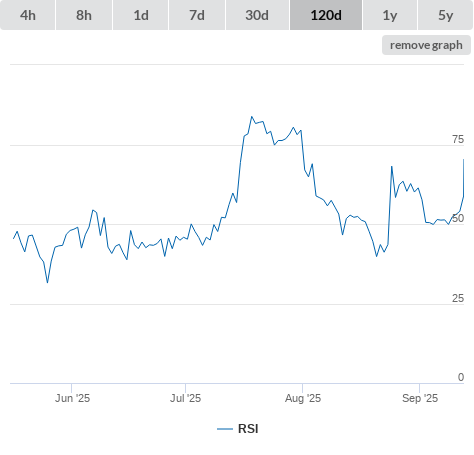The image size is (474, 455).
Task: Click the blue RSI legend line swatch
Action: pos(225,429)
